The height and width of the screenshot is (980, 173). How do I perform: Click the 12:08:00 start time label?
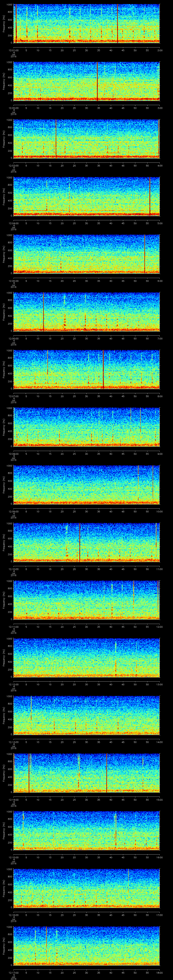[13, 454]
